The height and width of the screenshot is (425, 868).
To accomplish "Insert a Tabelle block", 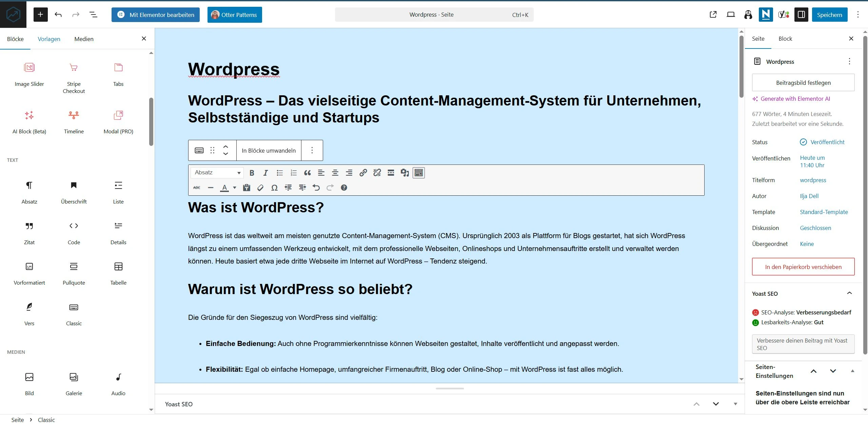I will tap(118, 273).
